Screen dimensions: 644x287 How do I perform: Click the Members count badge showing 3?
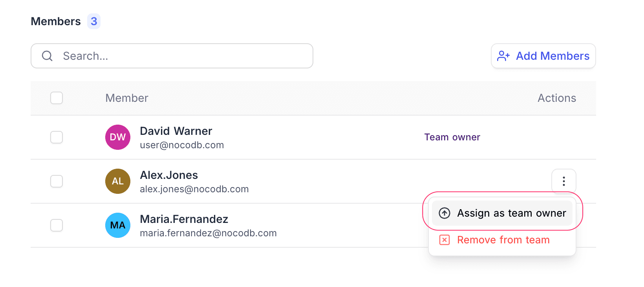tap(93, 21)
